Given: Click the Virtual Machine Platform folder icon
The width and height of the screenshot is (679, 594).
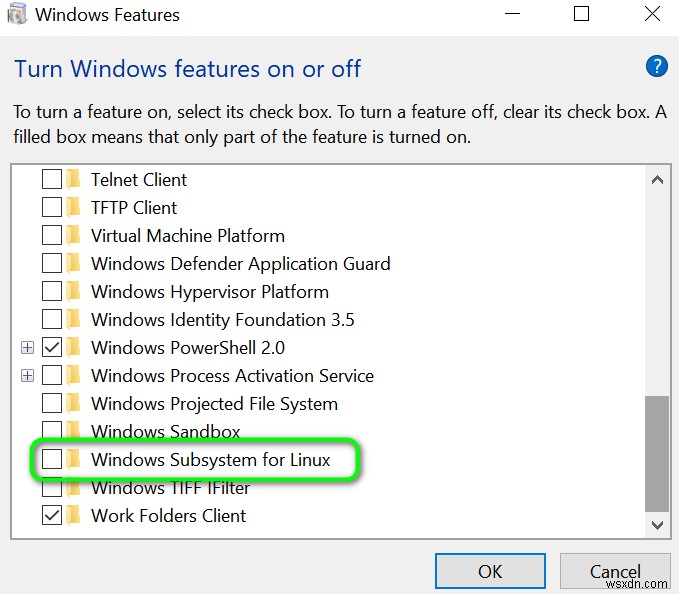Looking at the screenshot, I should tap(74, 236).
